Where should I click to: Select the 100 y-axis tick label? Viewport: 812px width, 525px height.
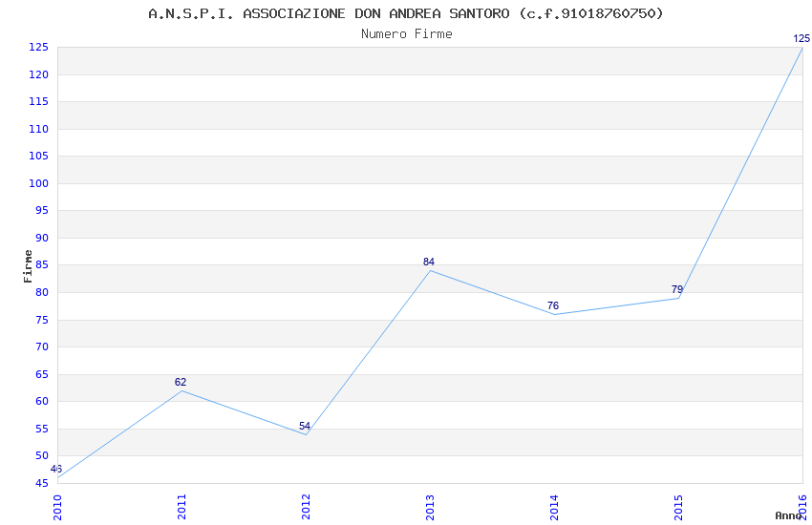coord(38,183)
